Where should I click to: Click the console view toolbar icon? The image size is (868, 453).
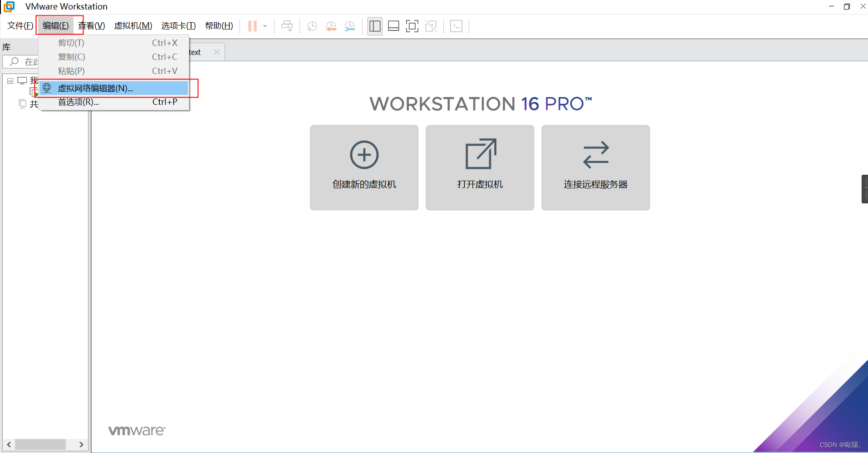tap(456, 26)
